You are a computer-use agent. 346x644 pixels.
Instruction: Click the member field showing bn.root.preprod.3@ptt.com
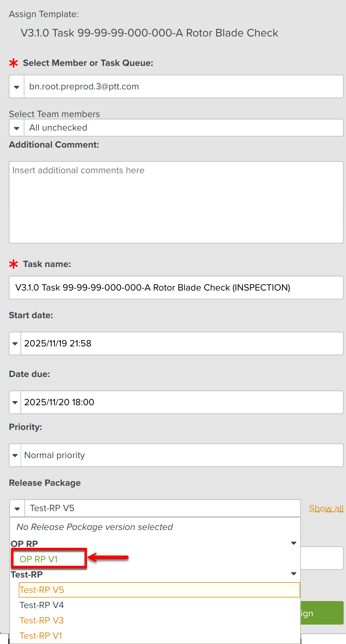click(x=183, y=87)
